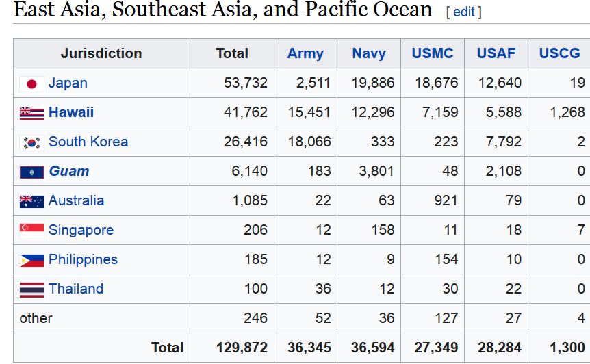The width and height of the screenshot is (590, 364).
Task: Follow the Philippines link
Action: (x=83, y=259)
